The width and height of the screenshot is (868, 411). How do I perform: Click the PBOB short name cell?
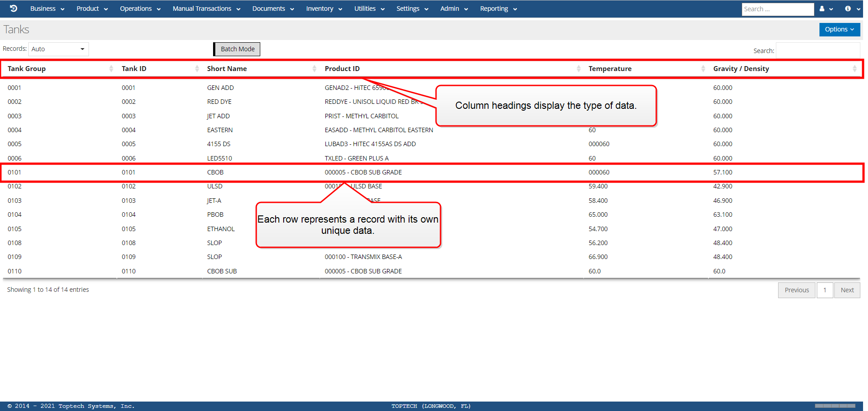[215, 214]
